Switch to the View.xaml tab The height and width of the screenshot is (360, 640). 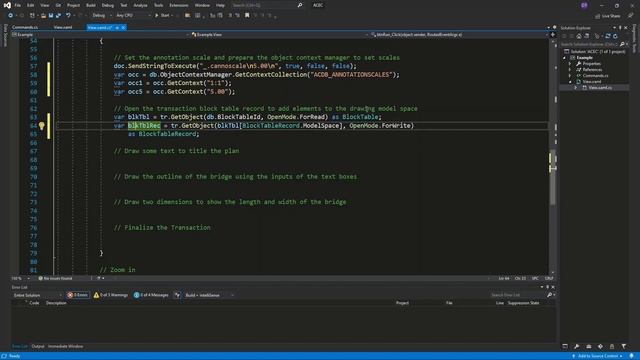tap(63, 27)
